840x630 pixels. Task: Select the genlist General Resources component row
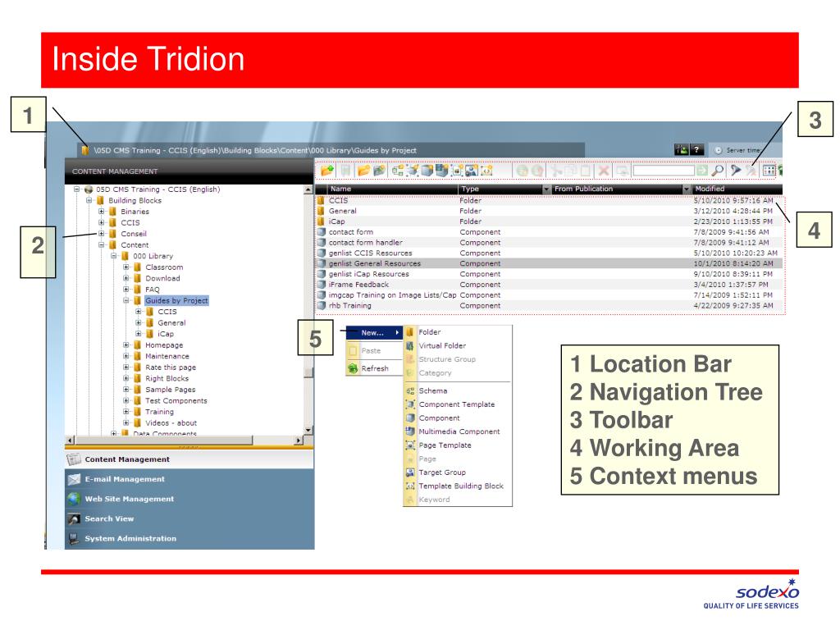[x=549, y=263]
